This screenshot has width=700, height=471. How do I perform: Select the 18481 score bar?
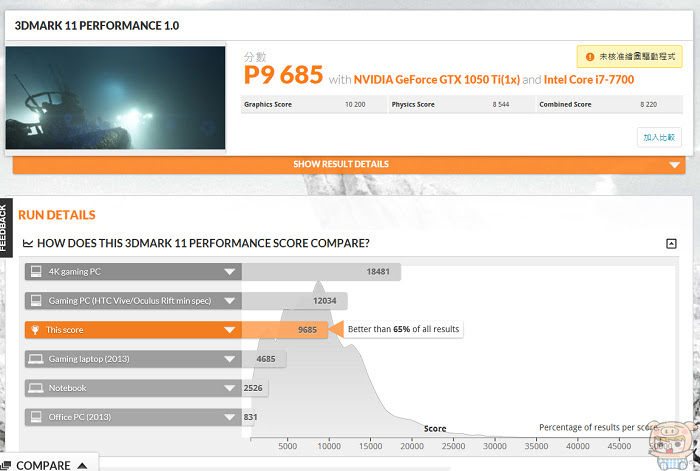(x=321, y=271)
